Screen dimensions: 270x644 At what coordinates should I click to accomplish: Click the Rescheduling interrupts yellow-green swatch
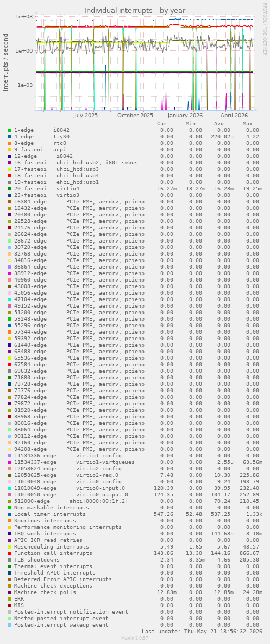(x=9, y=547)
